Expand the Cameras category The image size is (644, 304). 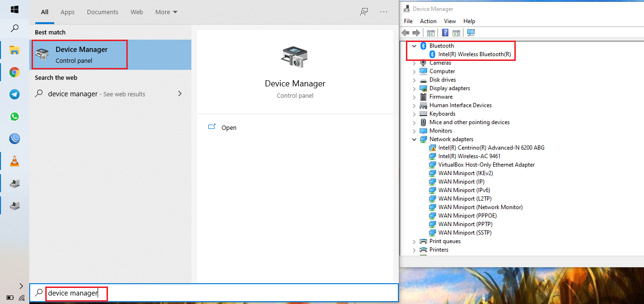(x=414, y=63)
